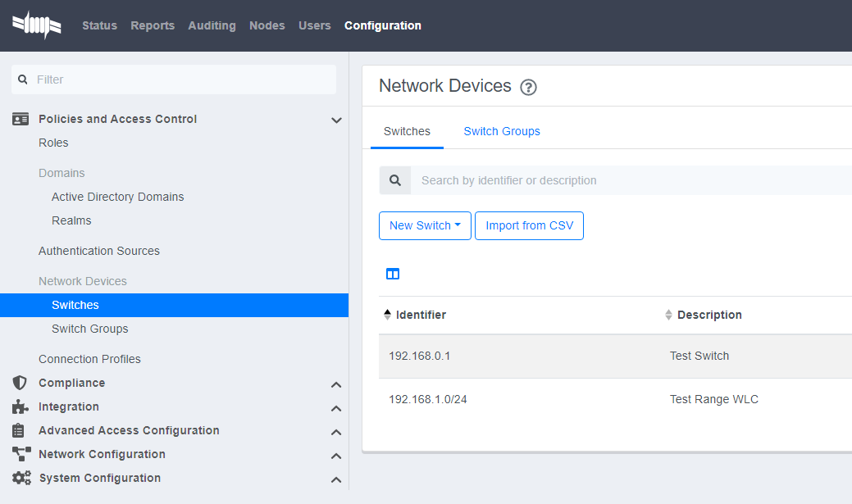
Task: Open the New Switch dropdown
Action: [x=425, y=225]
